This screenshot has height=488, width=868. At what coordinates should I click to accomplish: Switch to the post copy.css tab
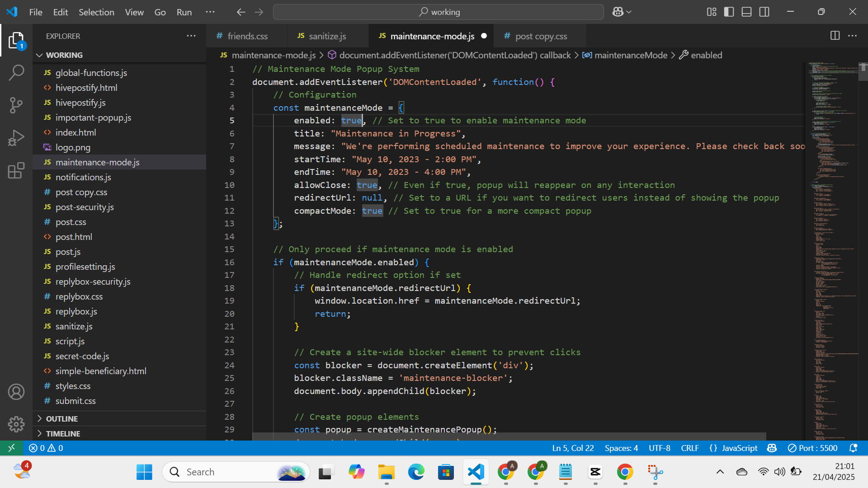click(541, 36)
